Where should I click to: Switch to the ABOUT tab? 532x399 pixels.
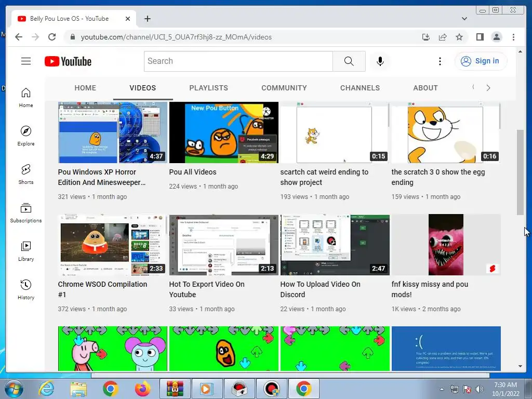(x=425, y=88)
